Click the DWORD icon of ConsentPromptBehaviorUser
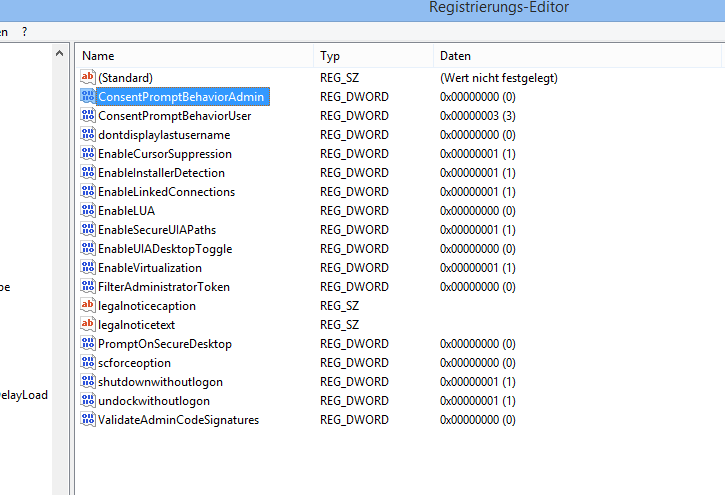 87,116
